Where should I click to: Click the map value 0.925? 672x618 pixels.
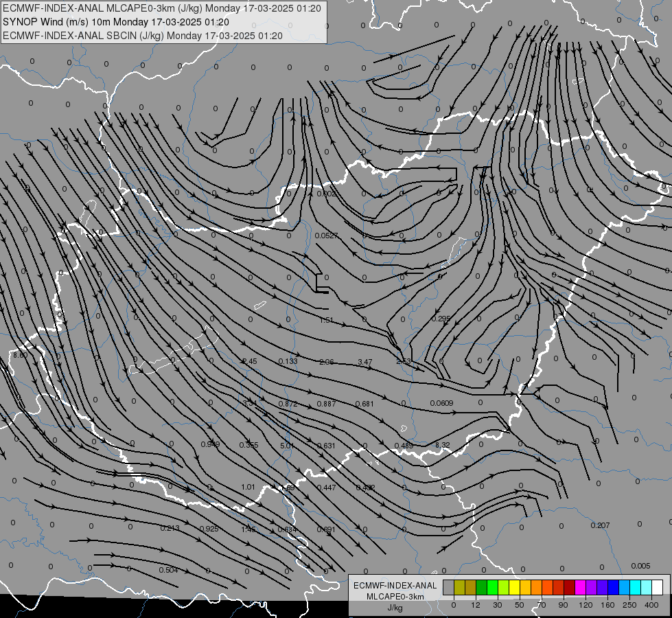click(x=209, y=529)
